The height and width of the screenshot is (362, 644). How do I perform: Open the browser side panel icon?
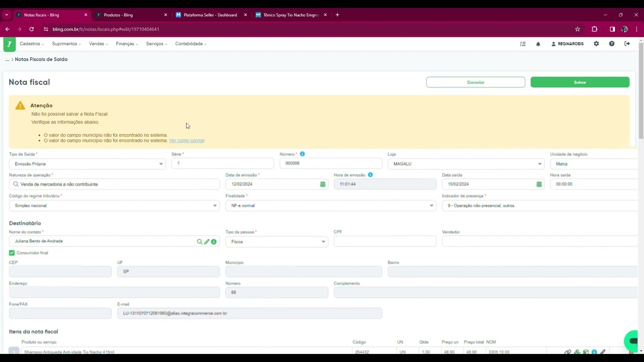coord(612,29)
